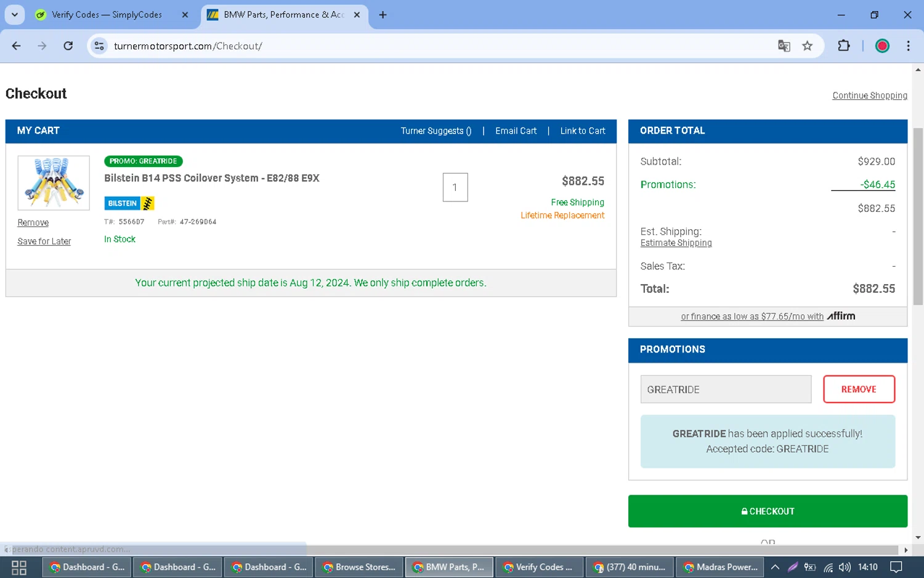Choose Email Cart option
Image resolution: width=924 pixels, height=578 pixels.
coord(516,131)
